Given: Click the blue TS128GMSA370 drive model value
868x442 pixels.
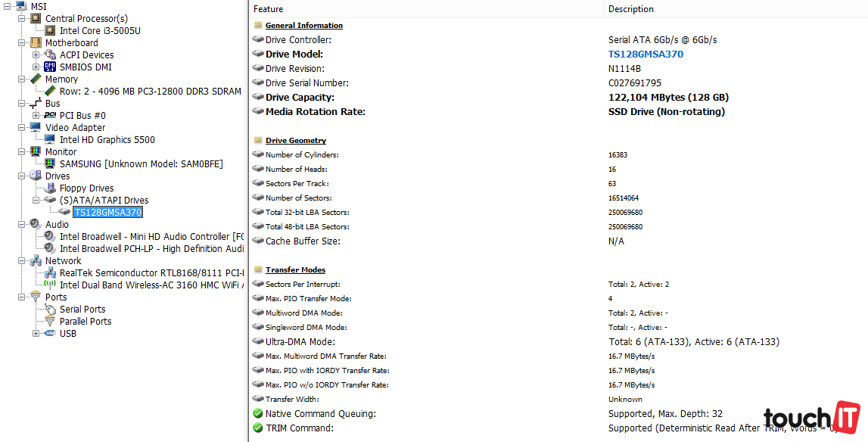Looking at the screenshot, I should 646,54.
